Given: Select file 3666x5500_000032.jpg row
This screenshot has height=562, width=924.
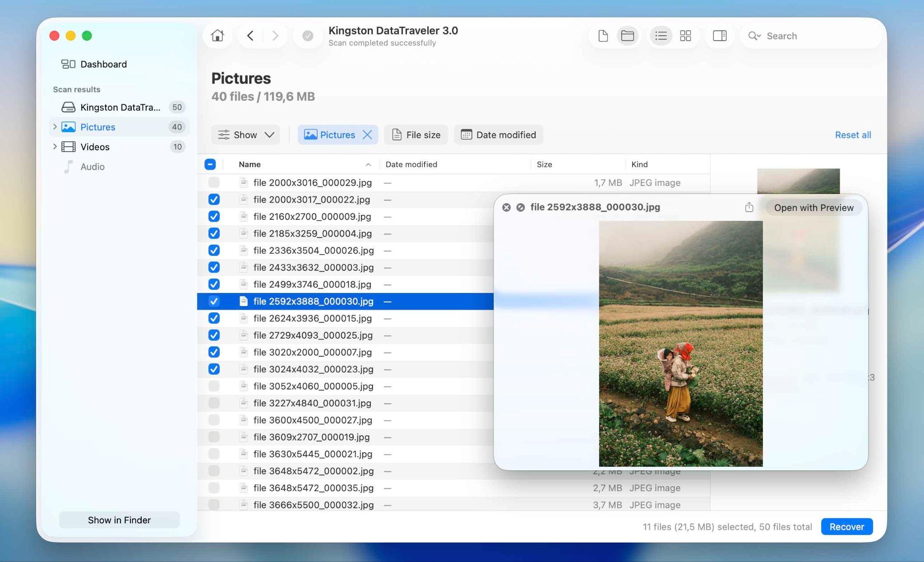Looking at the screenshot, I should point(453,505).
